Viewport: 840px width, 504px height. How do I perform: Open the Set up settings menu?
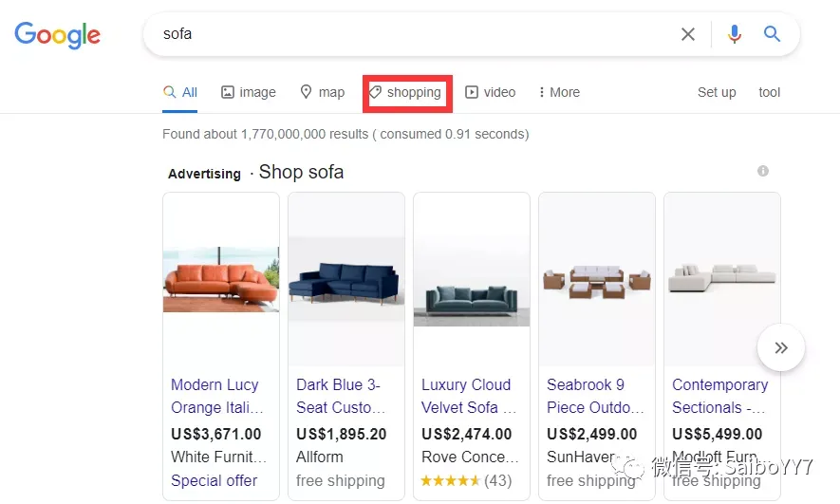(717, 93)
